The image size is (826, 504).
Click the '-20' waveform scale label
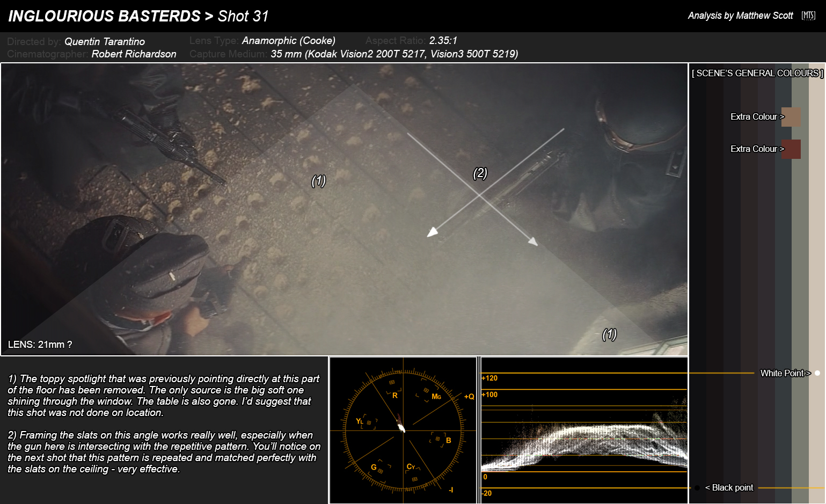click(x=487, y=493)
